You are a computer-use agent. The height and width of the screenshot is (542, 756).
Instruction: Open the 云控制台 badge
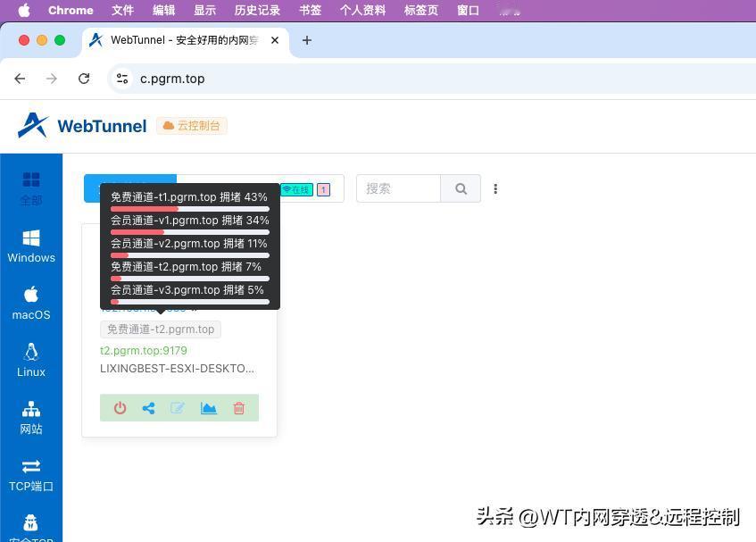pos(191,126)
